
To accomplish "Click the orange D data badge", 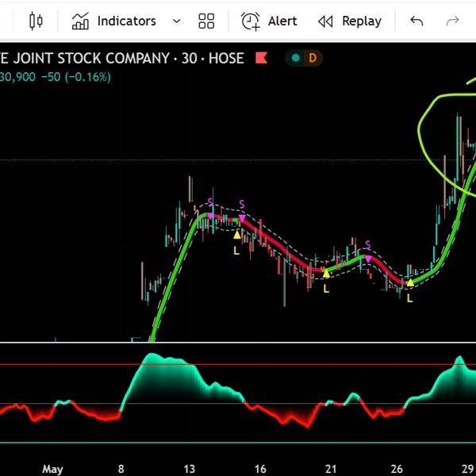I will click(313, 58).
